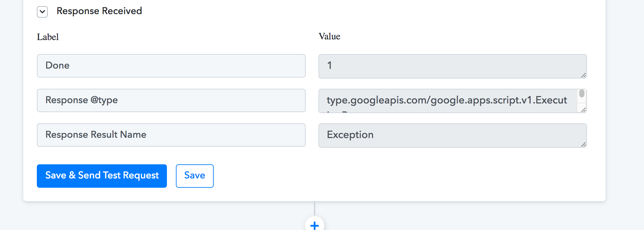Select the Response Result Name label field
Screen dimensions: 644x230
click(171, 135)
